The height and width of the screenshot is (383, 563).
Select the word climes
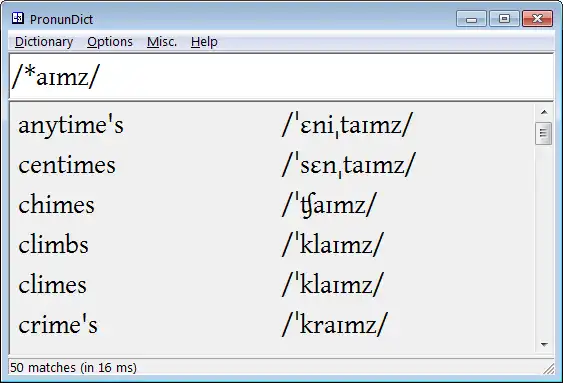[52, 285]
